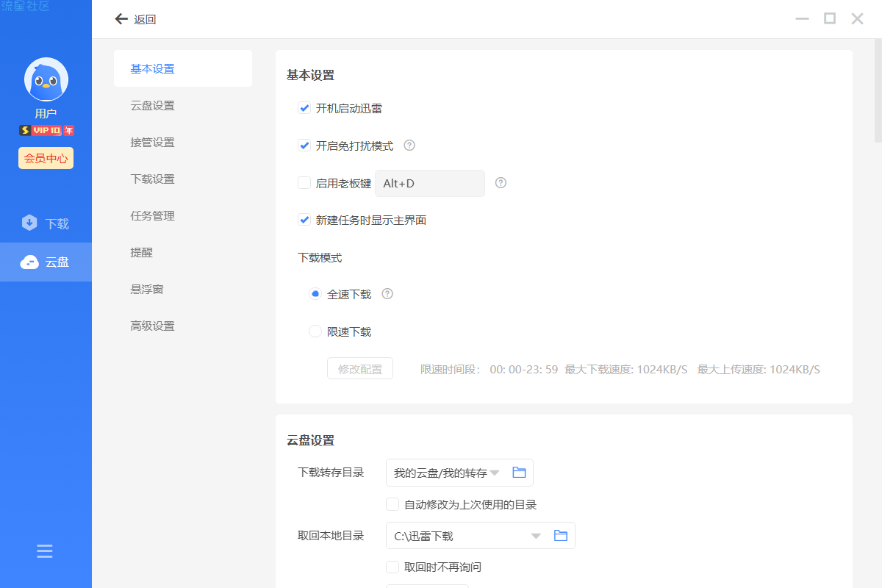Select 限速下载 radio button
The width and height of the screenshot is (882, 588).
(315, 331)
